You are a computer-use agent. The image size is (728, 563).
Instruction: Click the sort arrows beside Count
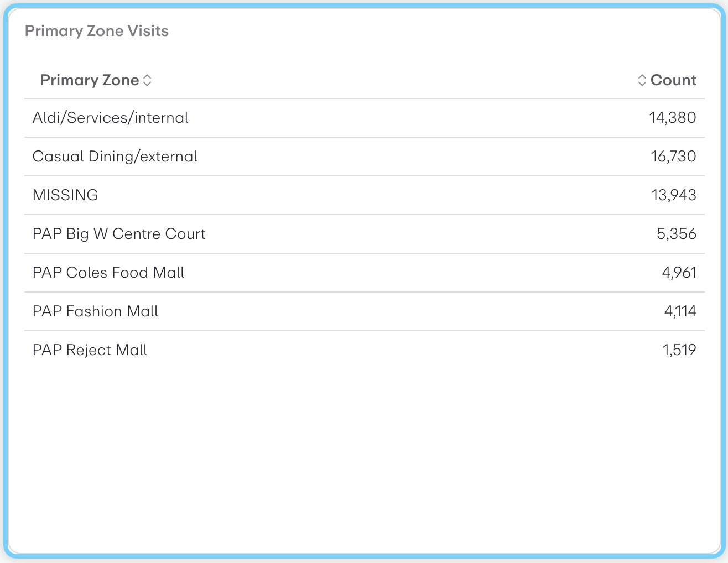pos(642,80)
